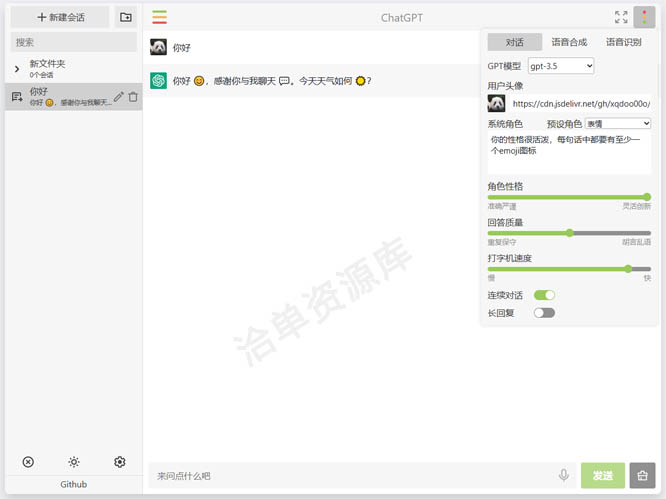Click the clear-all circled X icon in the sidebar
The height and width of the screenshot is (499, 666).
point(28,462)
